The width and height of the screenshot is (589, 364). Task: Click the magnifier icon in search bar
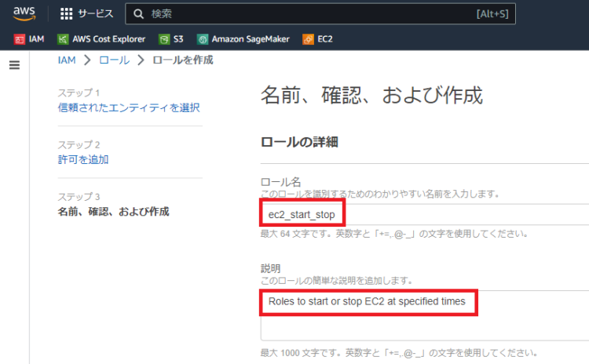tap(138, 14)
